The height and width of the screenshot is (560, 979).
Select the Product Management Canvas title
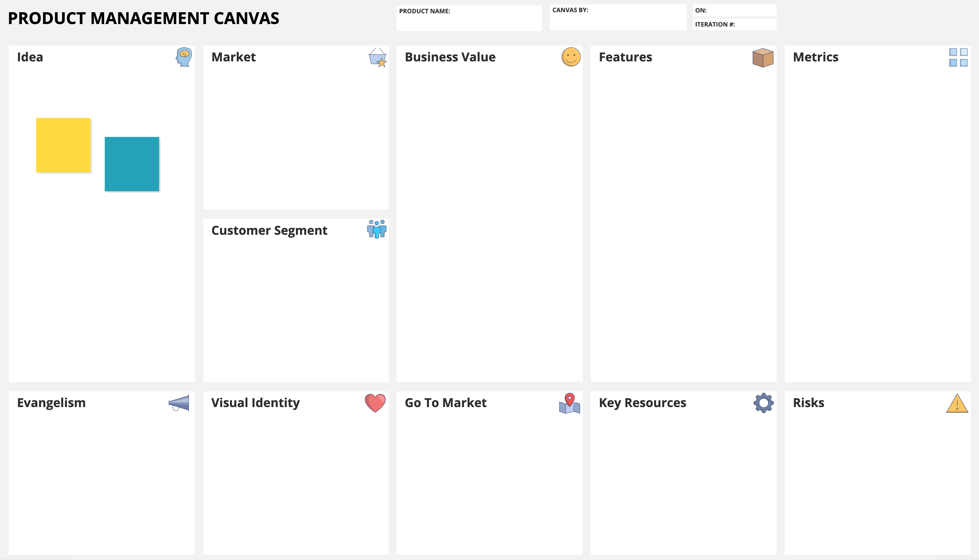[x=144, y=18]
